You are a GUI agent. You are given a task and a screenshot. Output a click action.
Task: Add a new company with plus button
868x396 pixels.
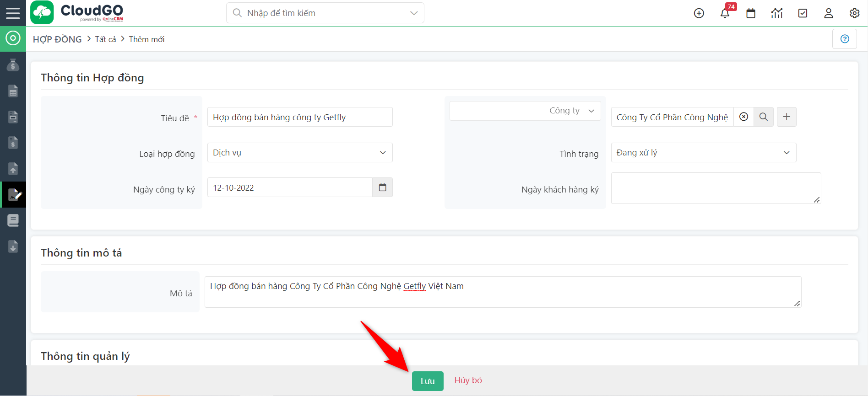point(787,117)
